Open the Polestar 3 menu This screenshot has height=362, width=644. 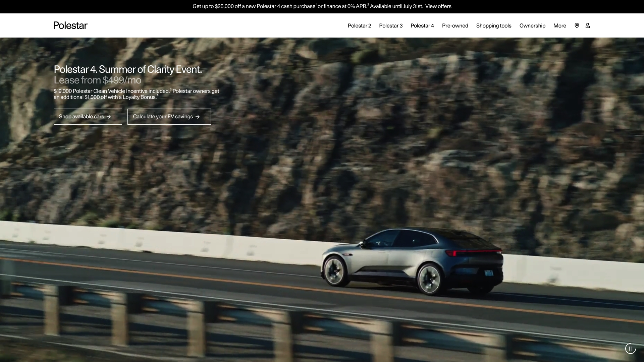tap(391, 26)
